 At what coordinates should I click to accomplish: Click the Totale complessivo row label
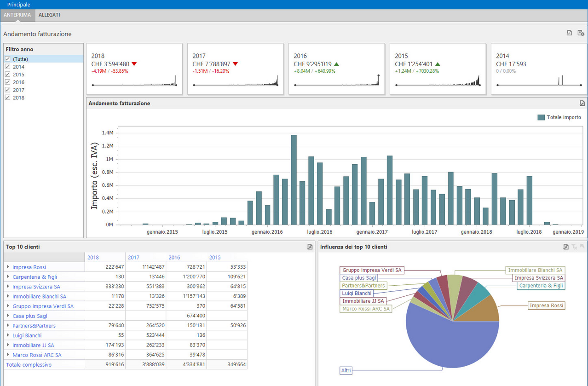pyautogui.click(x=29, y=365)
